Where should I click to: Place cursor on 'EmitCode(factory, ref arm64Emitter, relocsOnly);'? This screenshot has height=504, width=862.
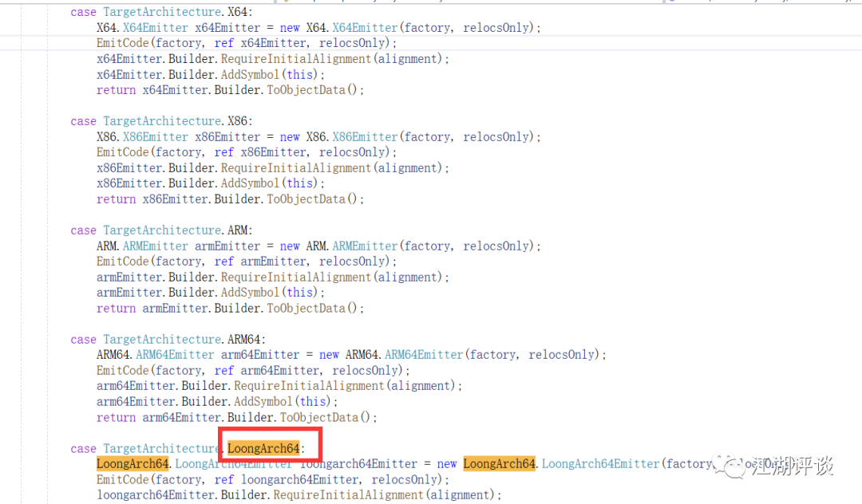click(x=254, y=371)
